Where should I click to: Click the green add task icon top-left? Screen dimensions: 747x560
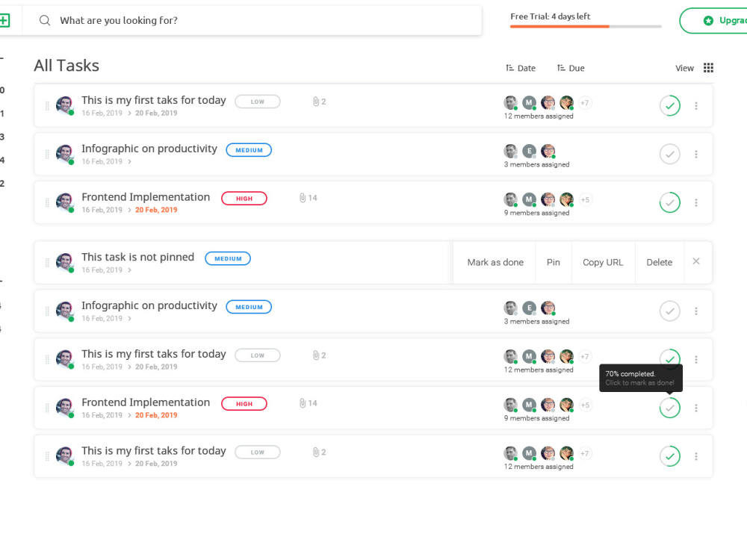coord(5,19)
